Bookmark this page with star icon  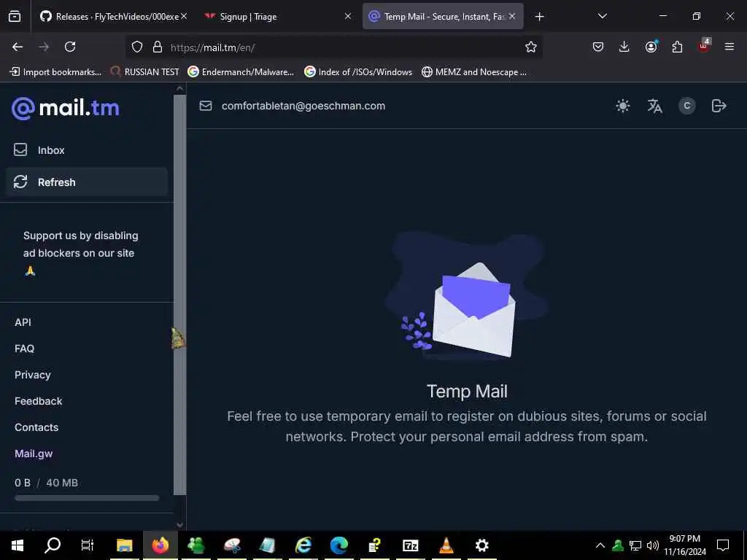531,47
